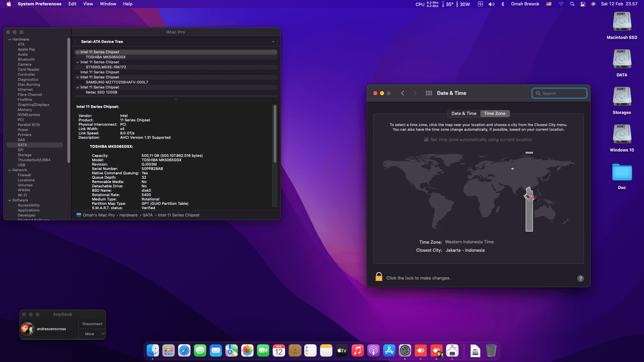The height and width of the screenshot is (362, 644).
Task: Click the detail pane scrollbar in System Information
Action: click(x=275, y=134)
